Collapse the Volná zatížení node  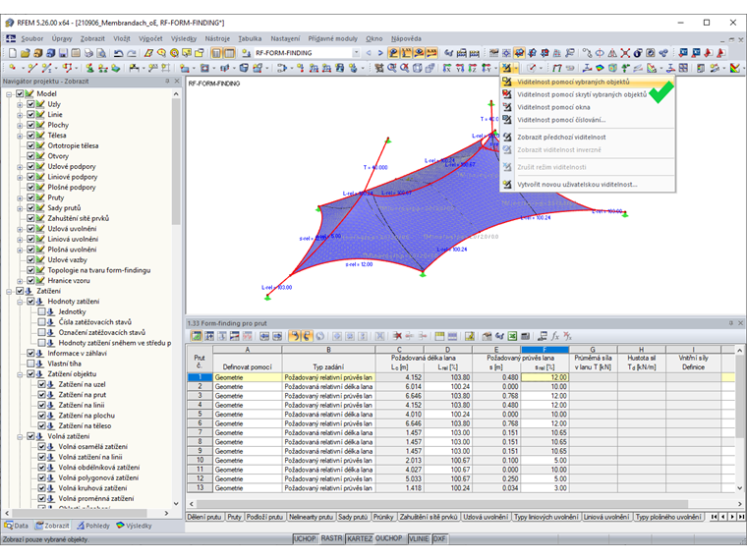coord(20,436)
